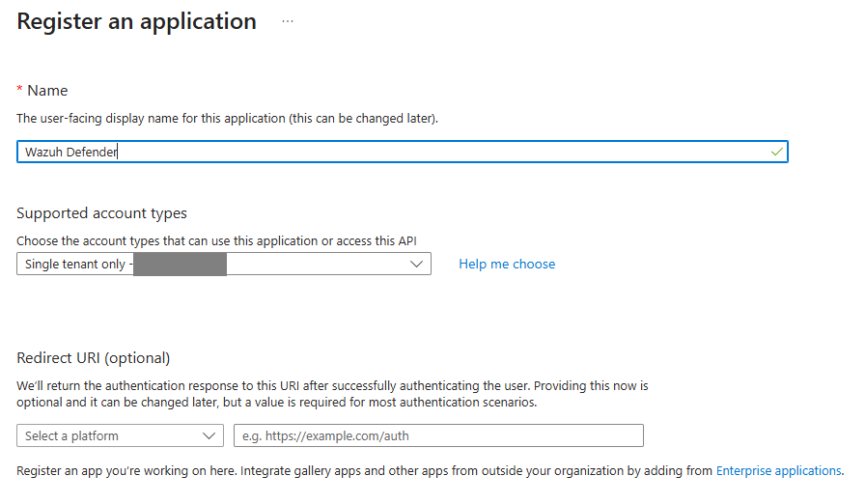This screenshot has height=504, width=865.
Task: Click the Redirect URI (optional) heading
Action: 94,357
